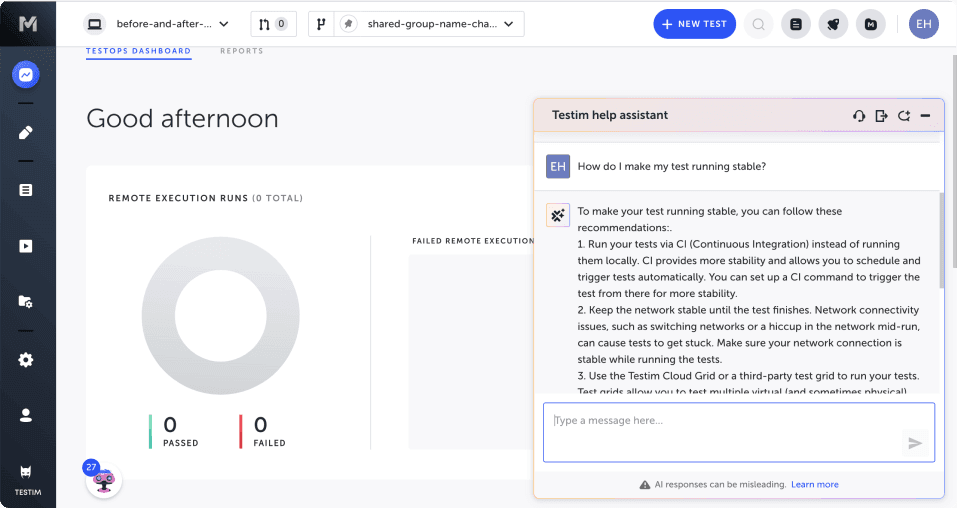Click the restart chat icon in assistant

coord(904,115)
